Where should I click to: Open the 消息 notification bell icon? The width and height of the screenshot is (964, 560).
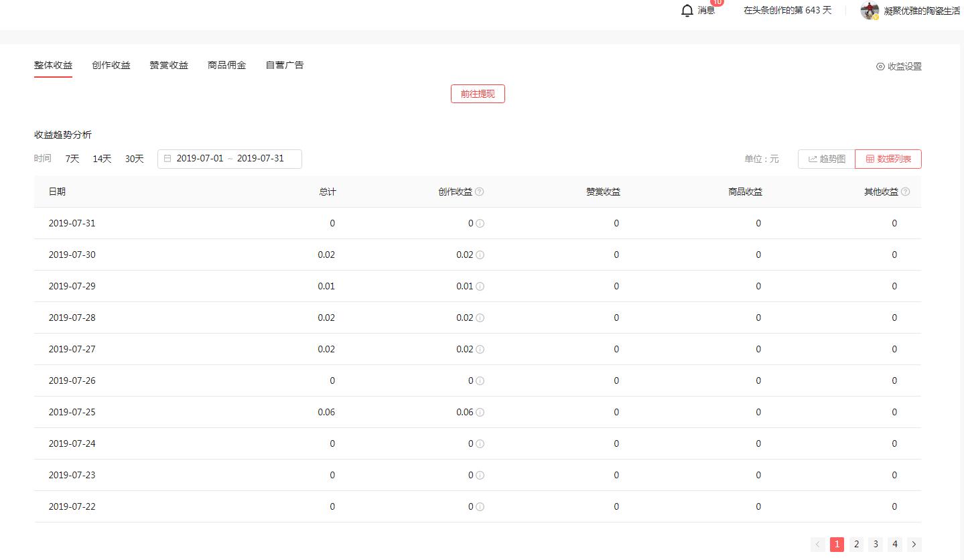tap(687, 10)
